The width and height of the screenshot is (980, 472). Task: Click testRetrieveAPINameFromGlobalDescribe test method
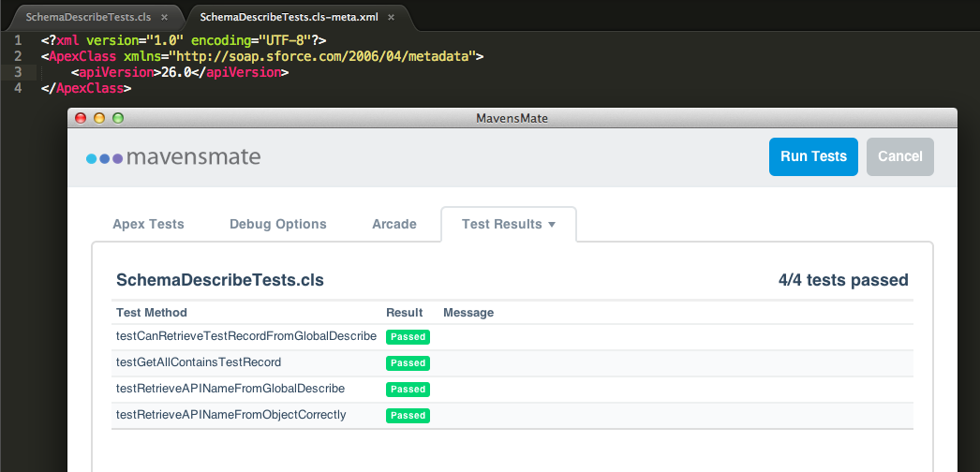pos(230,389)
